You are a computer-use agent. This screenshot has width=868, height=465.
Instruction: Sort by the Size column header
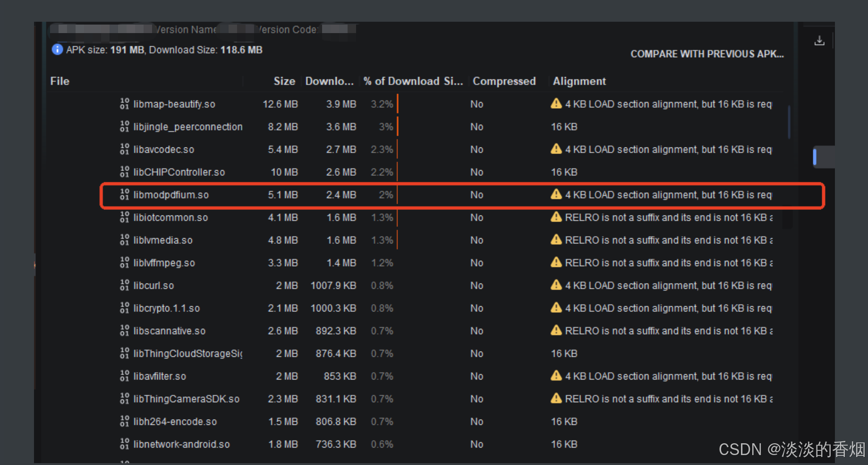(x=284, y=81)
